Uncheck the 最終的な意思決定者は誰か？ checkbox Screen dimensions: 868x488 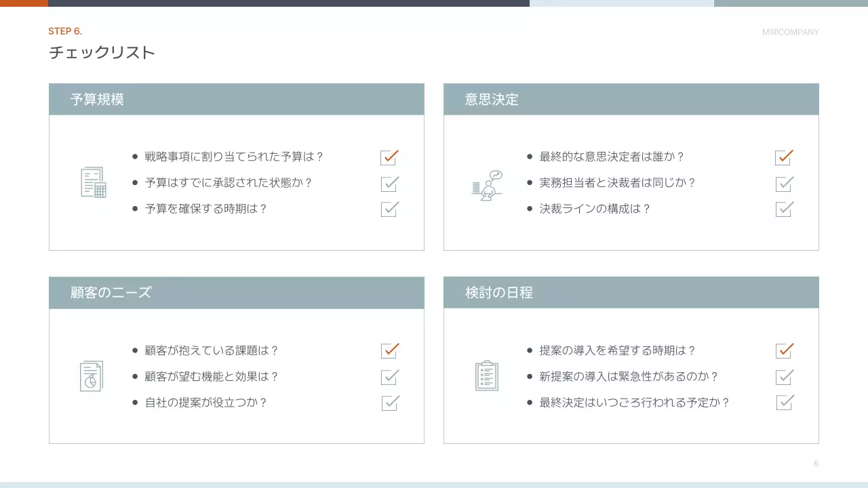click(x=783, y=157)
